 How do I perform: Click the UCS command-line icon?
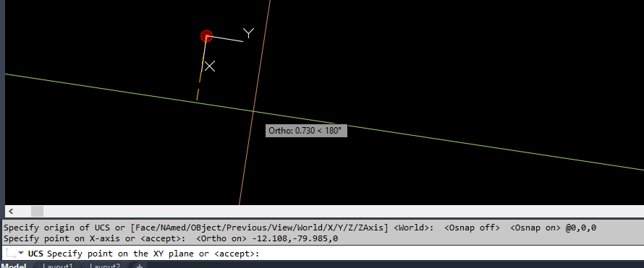click(11, 254)
